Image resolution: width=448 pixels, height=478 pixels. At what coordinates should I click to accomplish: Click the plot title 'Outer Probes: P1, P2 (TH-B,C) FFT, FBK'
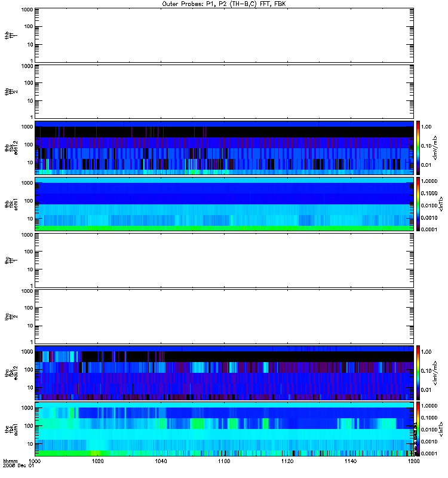click(x=224, y=4)
